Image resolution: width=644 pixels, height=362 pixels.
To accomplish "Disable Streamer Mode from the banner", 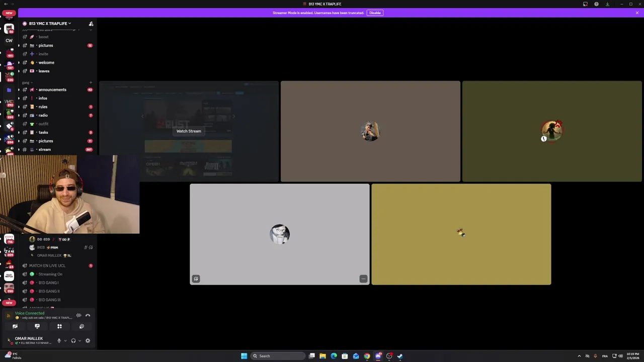I will tap(375, 13).
